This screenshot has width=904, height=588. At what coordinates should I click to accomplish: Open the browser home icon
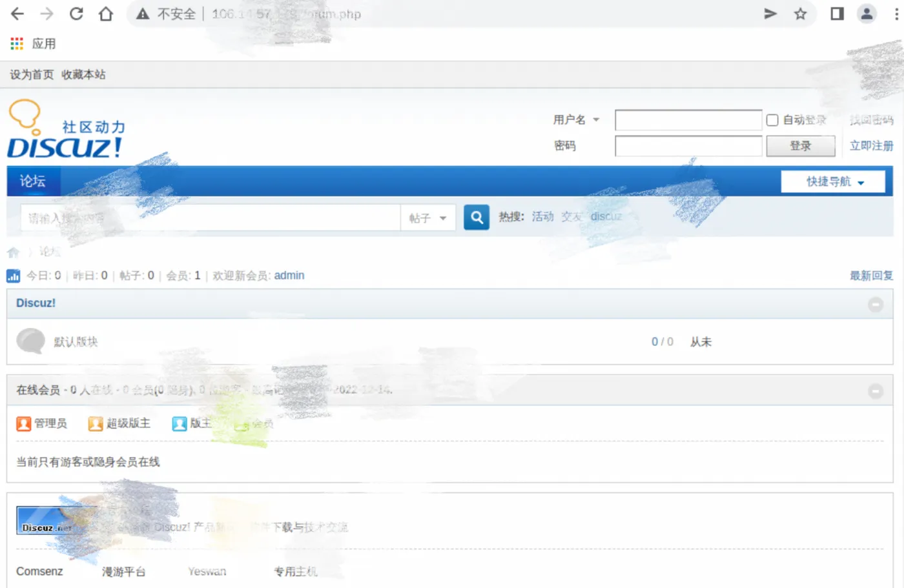[106, 14]
